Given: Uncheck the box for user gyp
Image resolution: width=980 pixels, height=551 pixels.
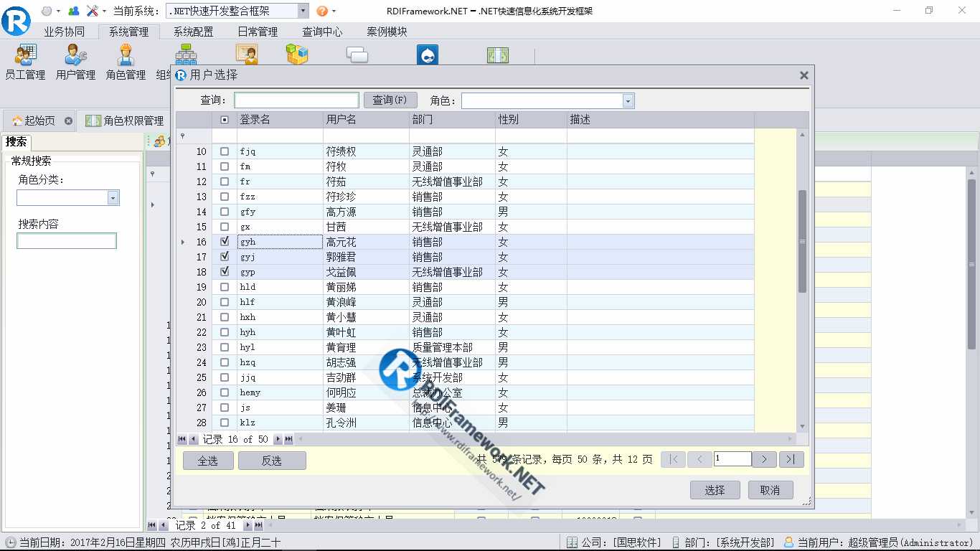Looking at the screenshot, I should point(225,272).
